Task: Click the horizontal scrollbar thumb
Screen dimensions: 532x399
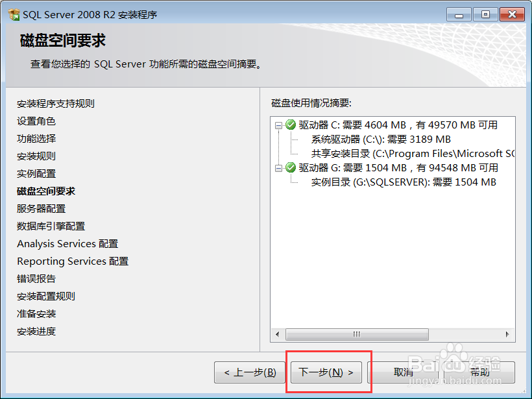Action: (357, 334)
